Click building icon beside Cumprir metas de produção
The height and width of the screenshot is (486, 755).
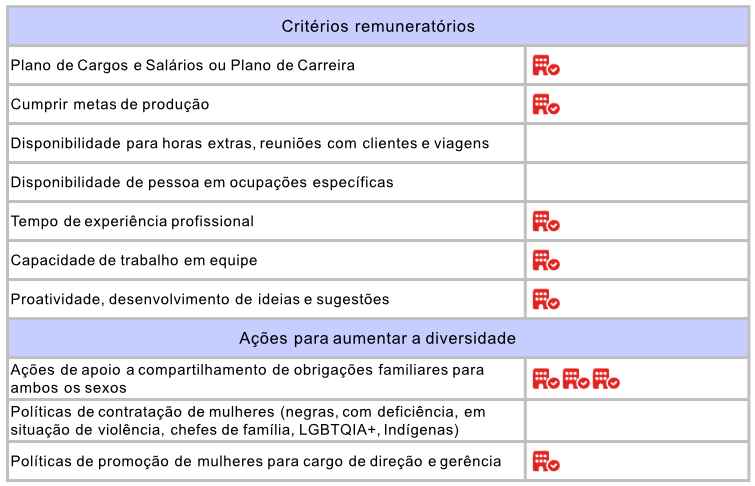pyautogui.click(x=545, y=104)
